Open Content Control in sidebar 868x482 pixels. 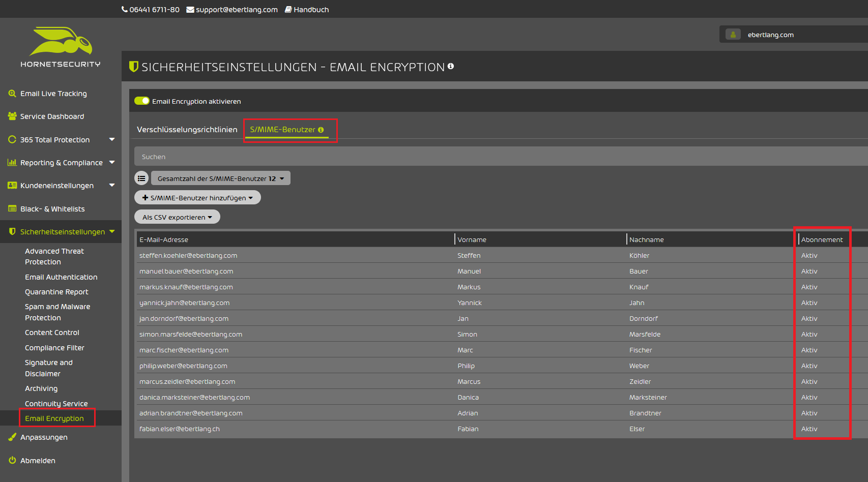tap(52, 333)
